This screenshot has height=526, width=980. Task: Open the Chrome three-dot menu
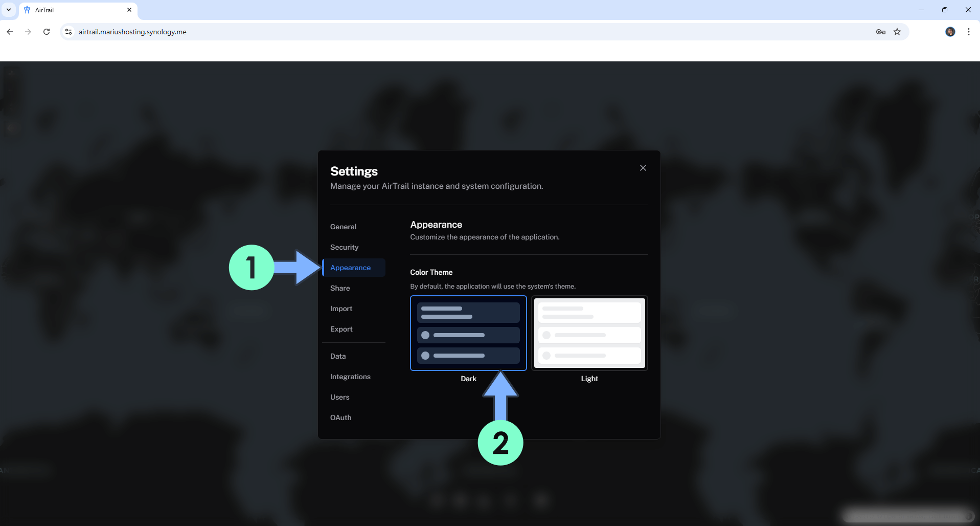pos(968,32)
